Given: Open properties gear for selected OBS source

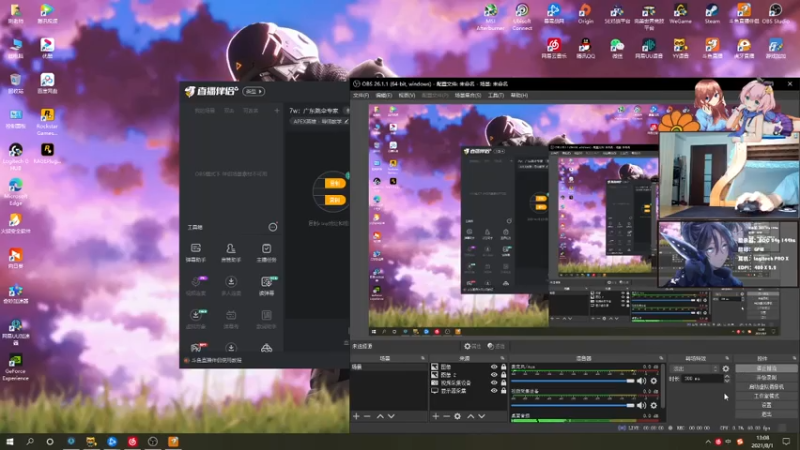Looking at the screenshot, I should (x=458, y=416).
